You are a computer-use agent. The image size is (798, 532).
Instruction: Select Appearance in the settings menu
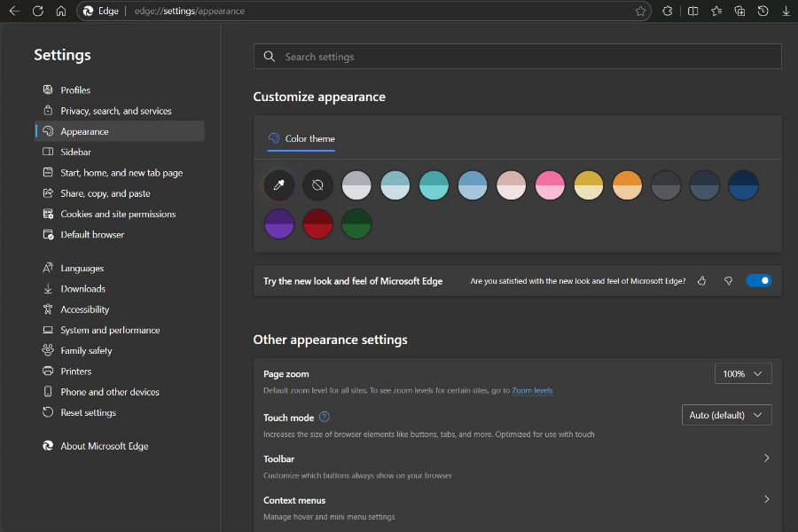pyautogui.click(x=120, y=131)
